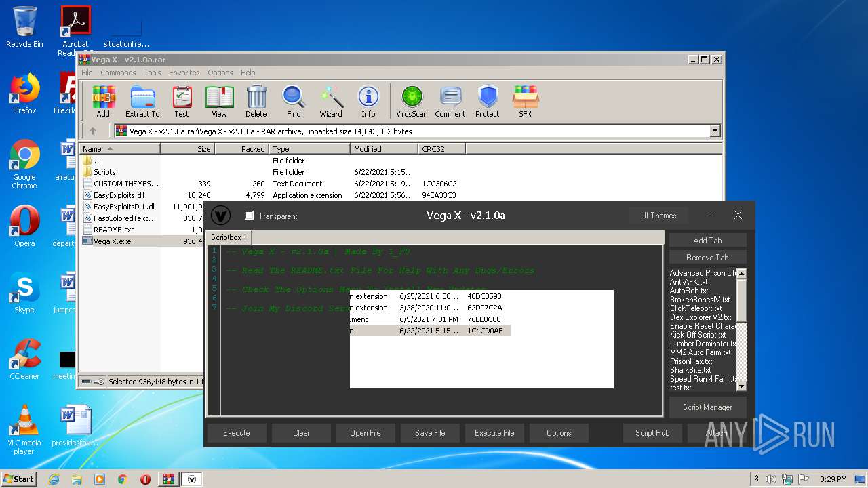Open the File menu in WinRAR

tap(87, 73)
